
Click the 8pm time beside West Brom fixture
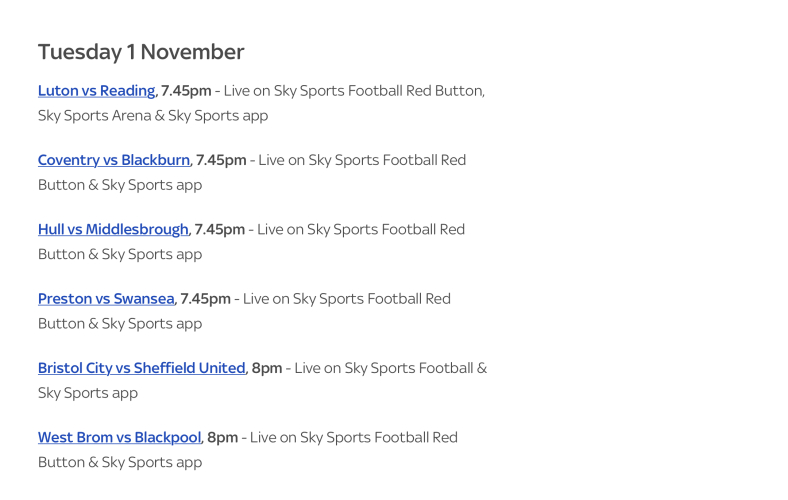[223, 437]
